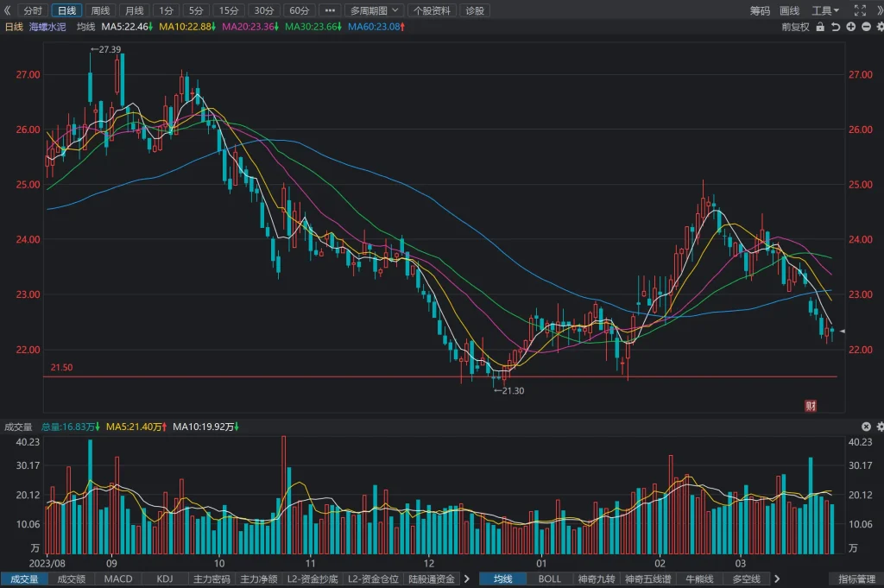This screenshot has height=588, width=884.
Task: Show more main-chart indicator tabs after 多空线
Action: (x=777, y=579)
